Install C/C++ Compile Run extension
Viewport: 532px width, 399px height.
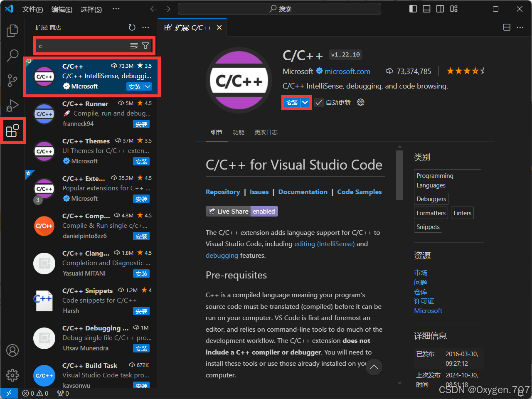tap(141, 236)
